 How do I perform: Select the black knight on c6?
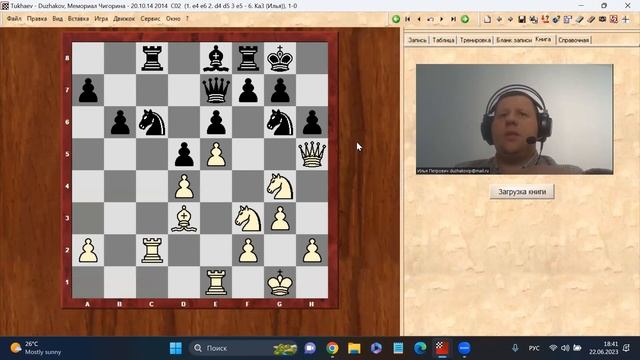152,122
